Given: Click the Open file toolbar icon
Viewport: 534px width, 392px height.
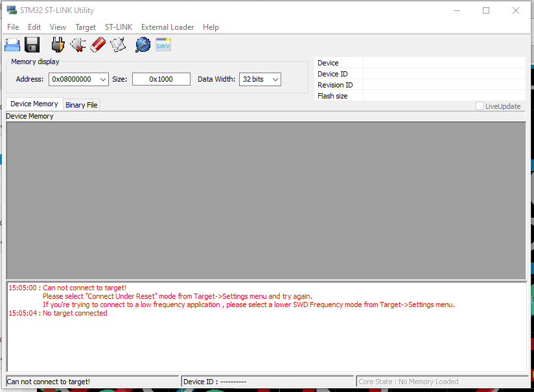Looking at the screenshot, I should tap(12, 45).
